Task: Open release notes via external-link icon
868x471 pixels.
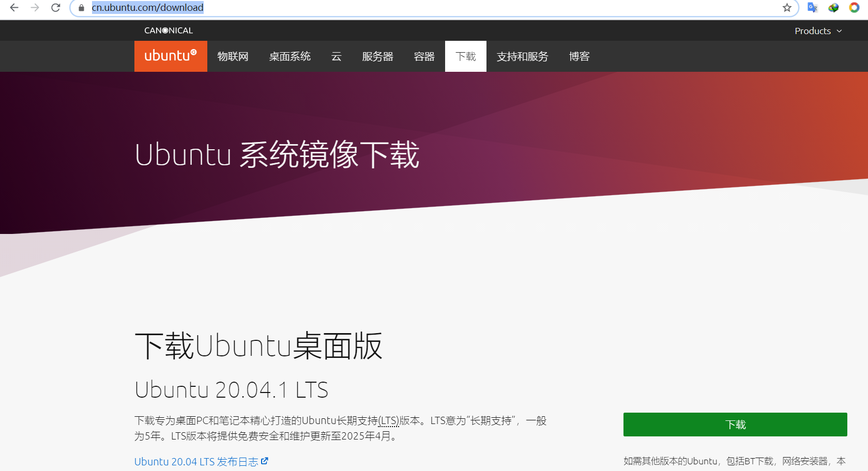Action: point(265,461)
